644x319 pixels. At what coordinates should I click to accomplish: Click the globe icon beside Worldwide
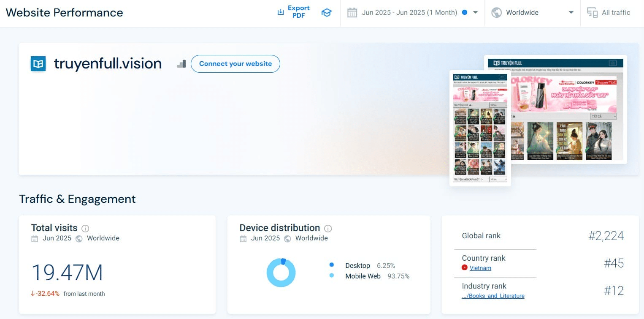497,13
